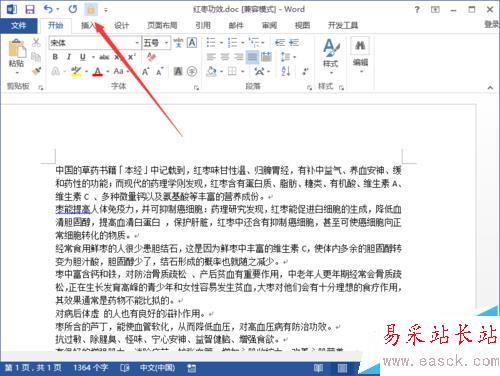Screen dimensions: 500x376
Task: Toggle character shading icon
Action: (x=178, y=71)
